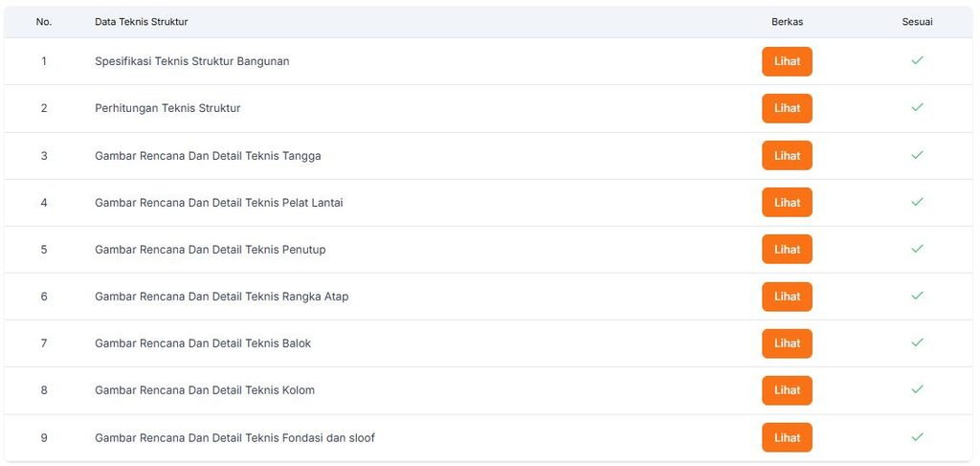The width and height of the screenshot is (980, 466).
Task: Click the Sesuai checkmark in the Tangga row
Action: point(917,155)
